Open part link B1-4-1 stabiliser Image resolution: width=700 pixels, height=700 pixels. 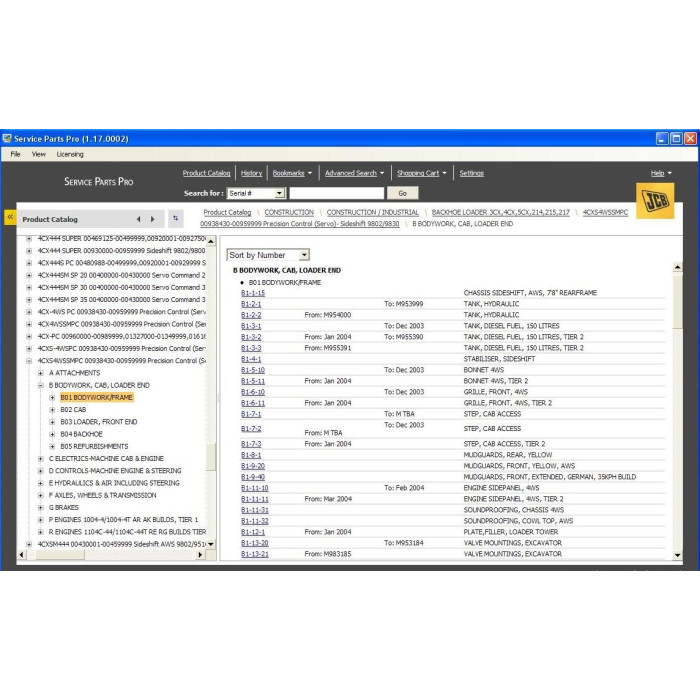[x=251, y=359]
